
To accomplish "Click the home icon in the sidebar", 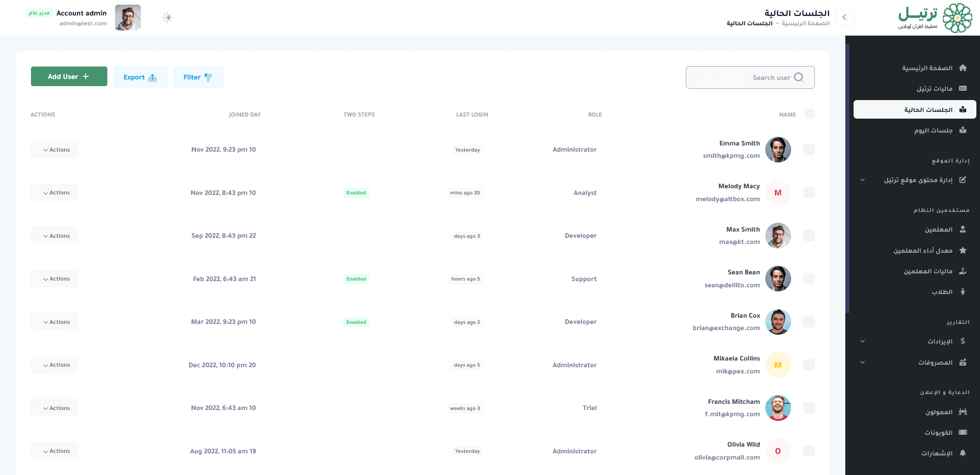I will pyautogui.click(x=962, y=68).
